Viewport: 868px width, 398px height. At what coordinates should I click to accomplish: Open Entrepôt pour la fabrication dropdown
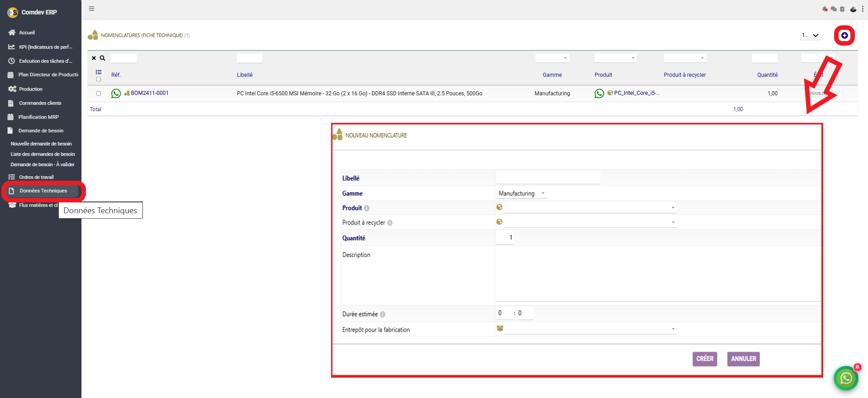pos(590,329)
